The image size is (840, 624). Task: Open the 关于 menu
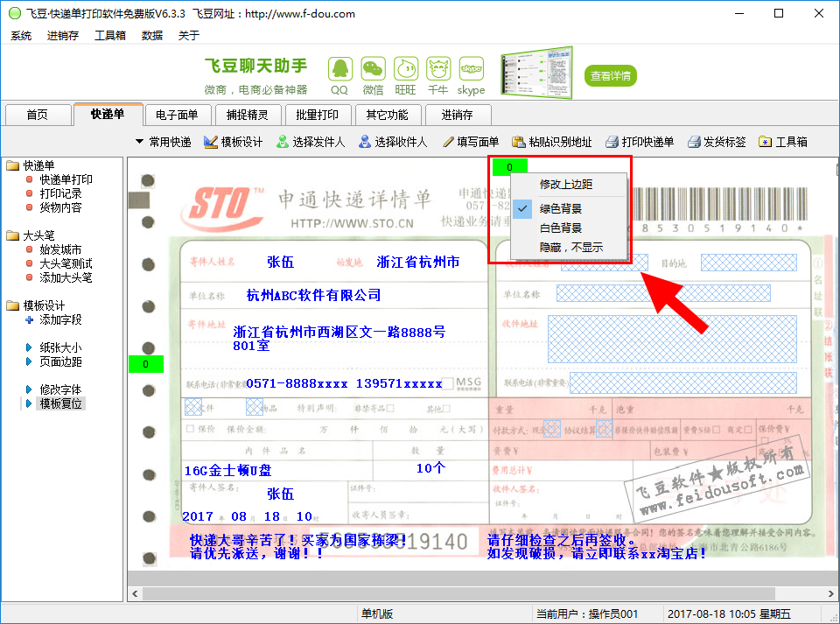(189, 36)
